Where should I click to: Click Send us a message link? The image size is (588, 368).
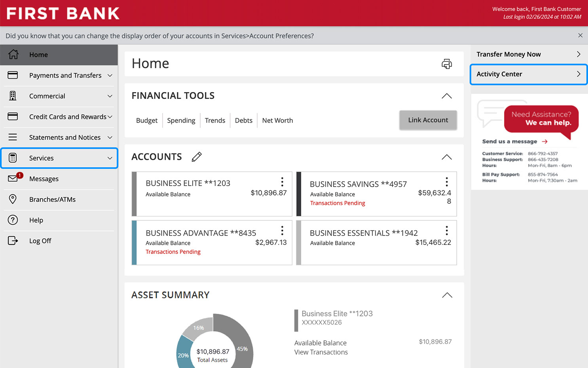coord(510,141)
